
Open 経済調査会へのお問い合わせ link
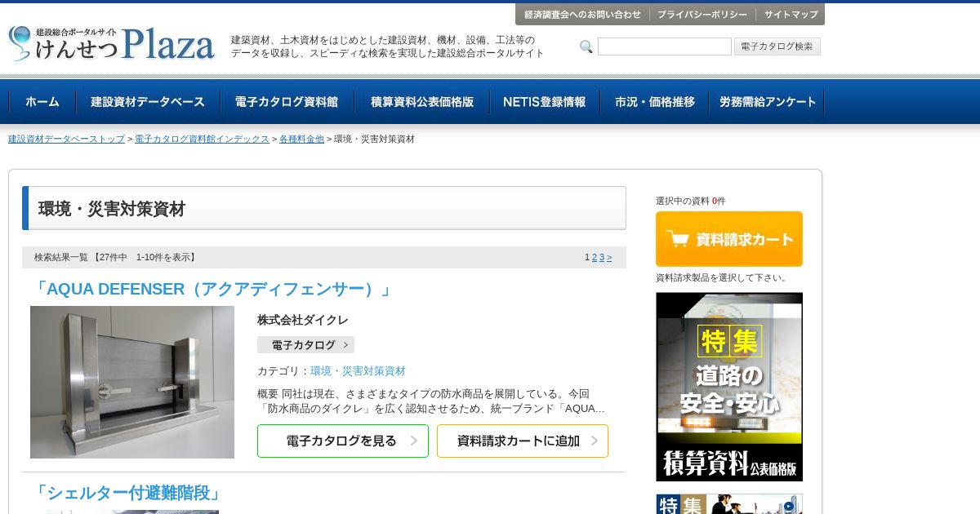pyautogui.click(x=582, y=15)
